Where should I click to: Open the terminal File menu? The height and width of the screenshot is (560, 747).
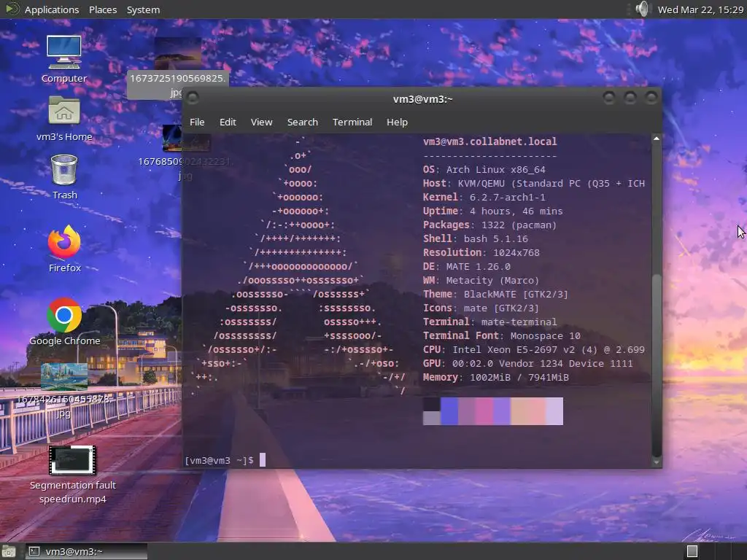197,122
